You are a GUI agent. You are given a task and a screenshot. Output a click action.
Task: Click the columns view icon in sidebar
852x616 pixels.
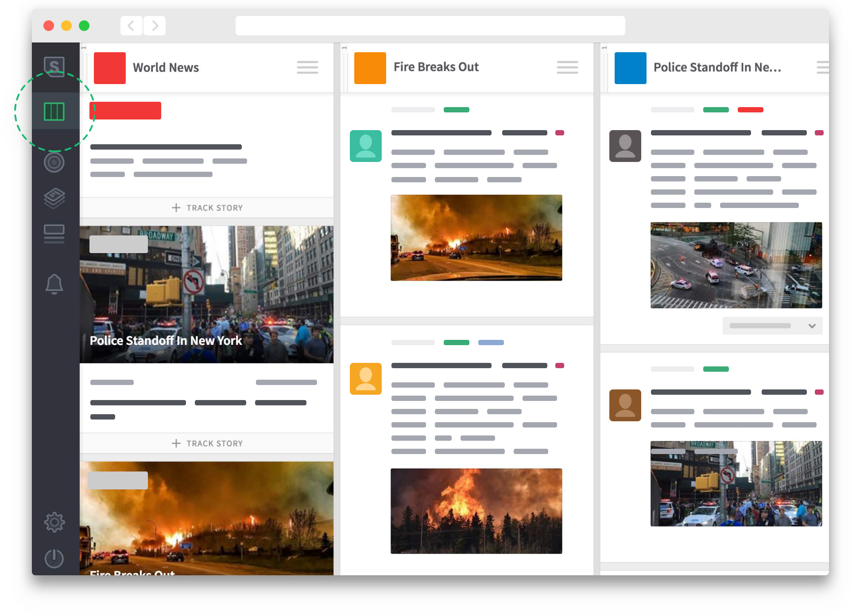(54, 111)
